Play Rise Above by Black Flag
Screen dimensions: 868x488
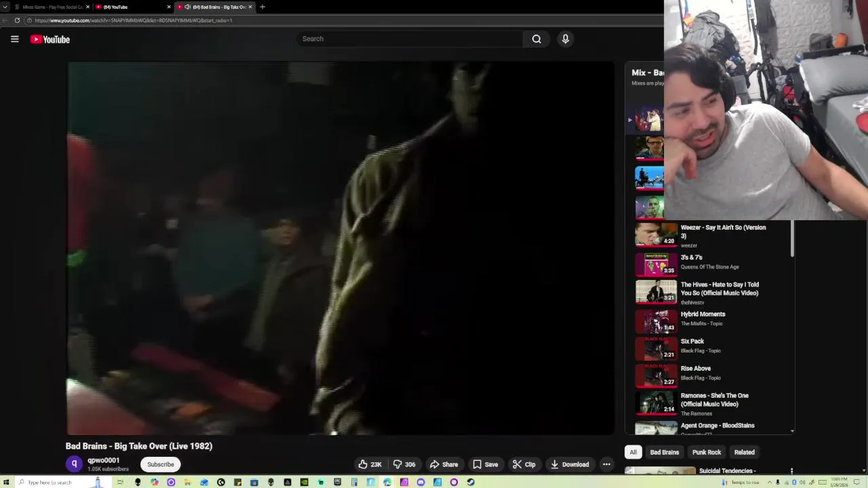696,369
